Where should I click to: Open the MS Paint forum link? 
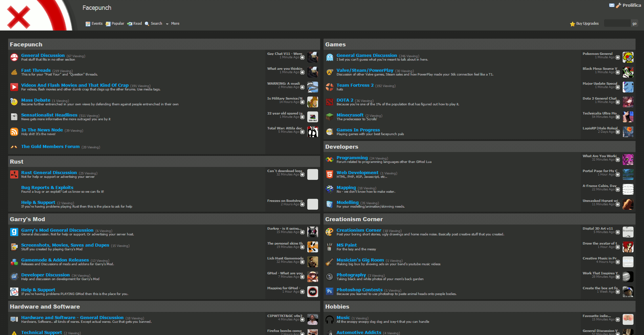pos(347,245)
